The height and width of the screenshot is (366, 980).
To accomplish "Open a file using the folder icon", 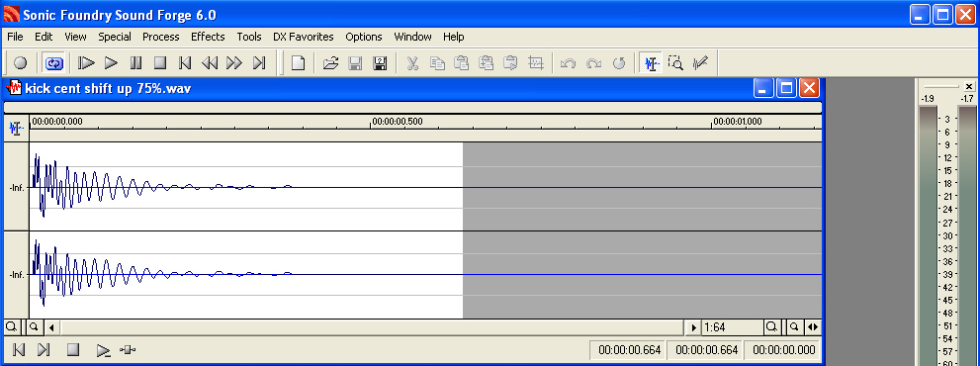I will coord(330,62).
